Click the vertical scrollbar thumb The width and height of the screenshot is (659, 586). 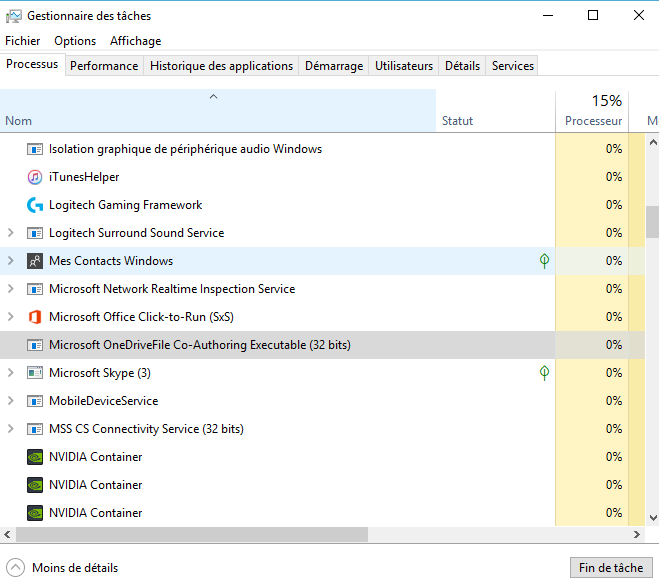(653, 222)
